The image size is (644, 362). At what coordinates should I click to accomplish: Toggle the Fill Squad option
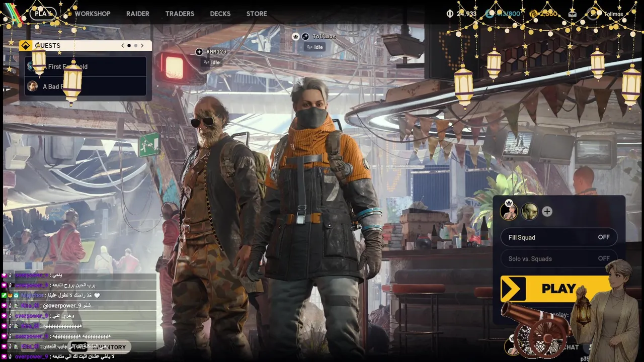558,237
